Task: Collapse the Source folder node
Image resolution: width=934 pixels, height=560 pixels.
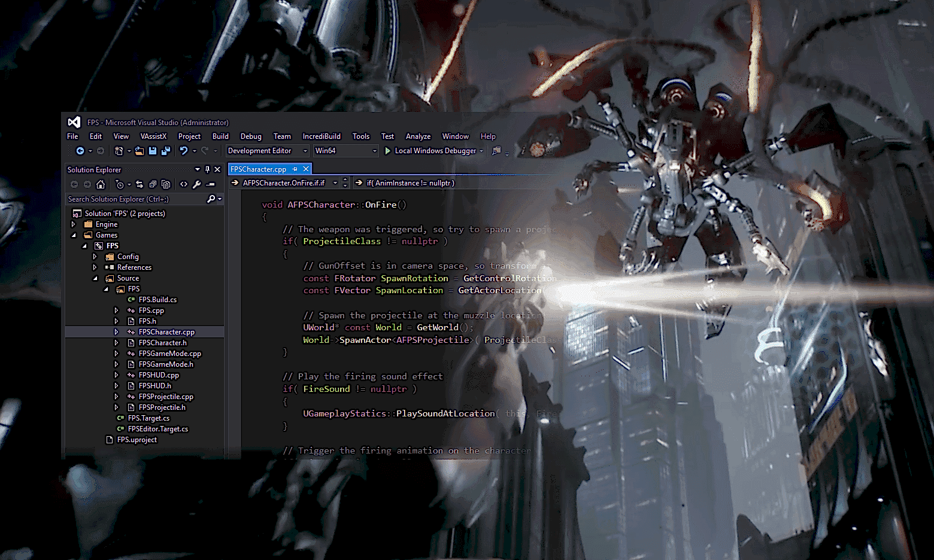Action: (95, 278)
